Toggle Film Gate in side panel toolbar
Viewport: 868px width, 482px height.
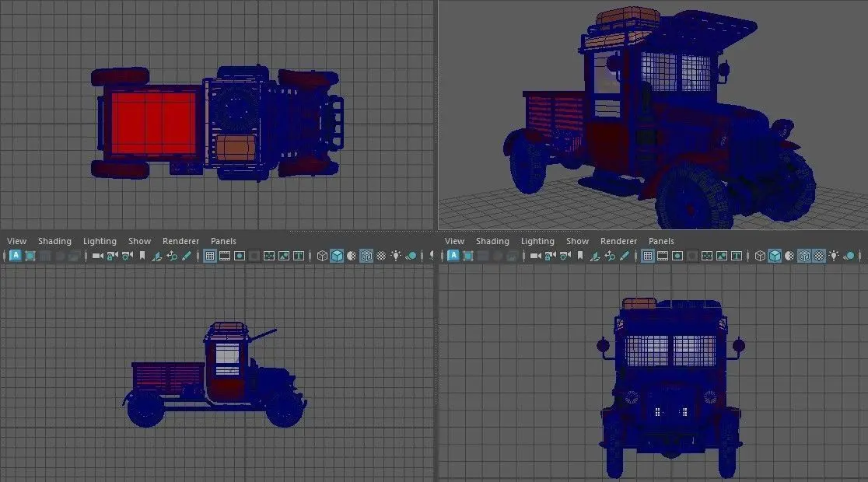[225, 256]
